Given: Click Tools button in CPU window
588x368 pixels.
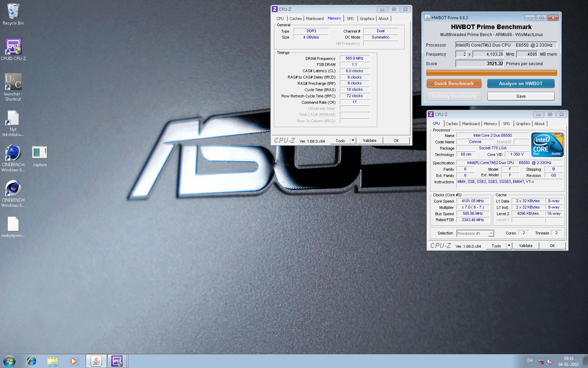Looking at the screenshot, I should pyautogui.click(x=496, y=246).
